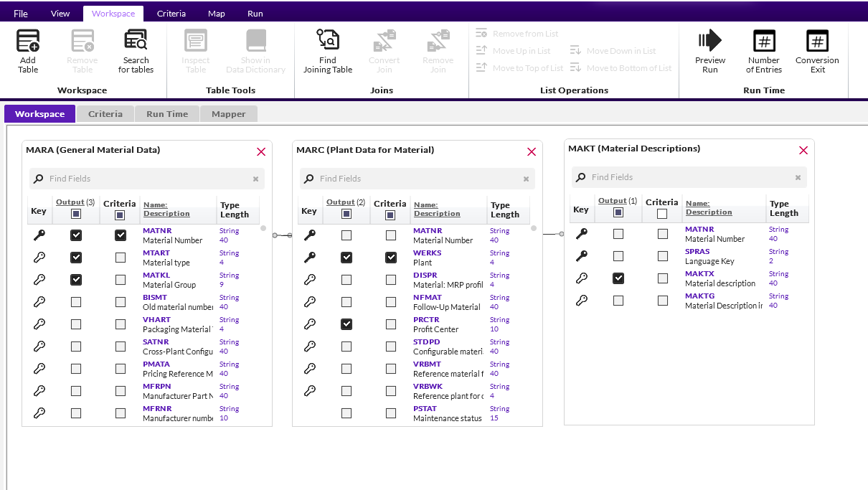Click the Output header link in MAKT
Viewport: 868px width, 490px height.
[612, 201]
